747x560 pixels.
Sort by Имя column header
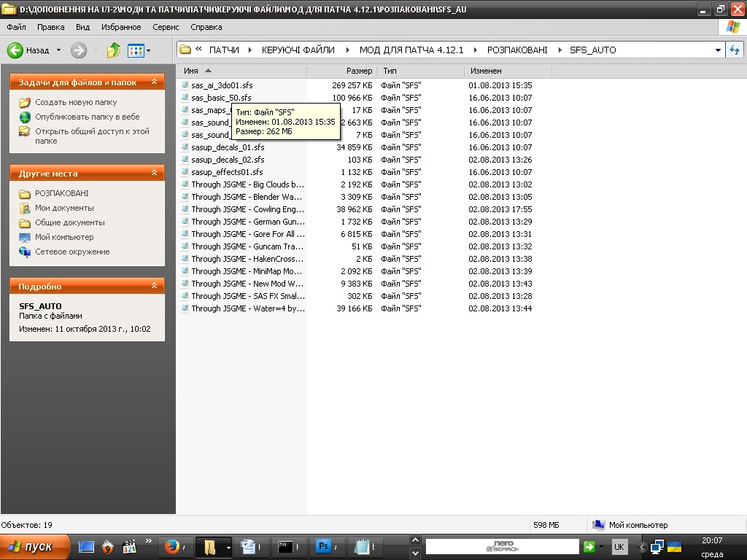click(x=241, y=71)
